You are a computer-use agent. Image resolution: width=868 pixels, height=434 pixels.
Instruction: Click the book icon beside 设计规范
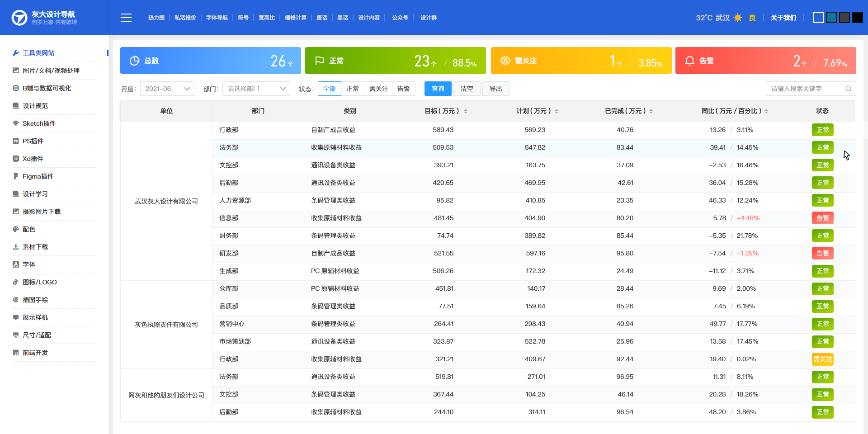pyautogui.click(x=16, y=106)
